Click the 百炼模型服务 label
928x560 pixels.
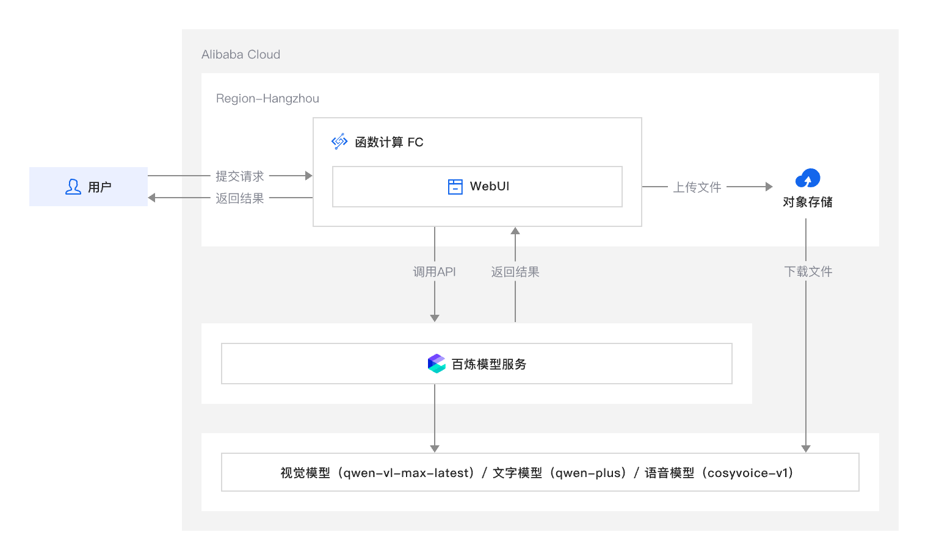point(489,364)
